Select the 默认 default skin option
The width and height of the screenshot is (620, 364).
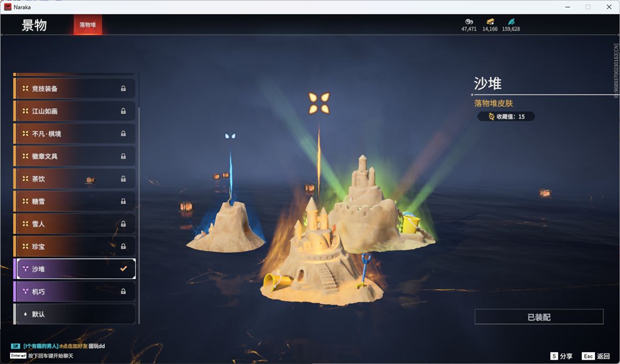coord(74,314)
